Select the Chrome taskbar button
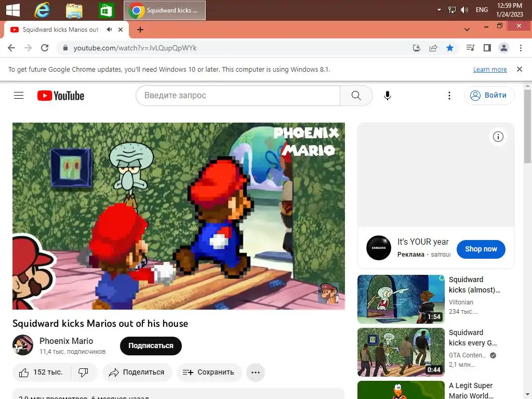Viewport: 532px width, 399px height. pos(165,10)
